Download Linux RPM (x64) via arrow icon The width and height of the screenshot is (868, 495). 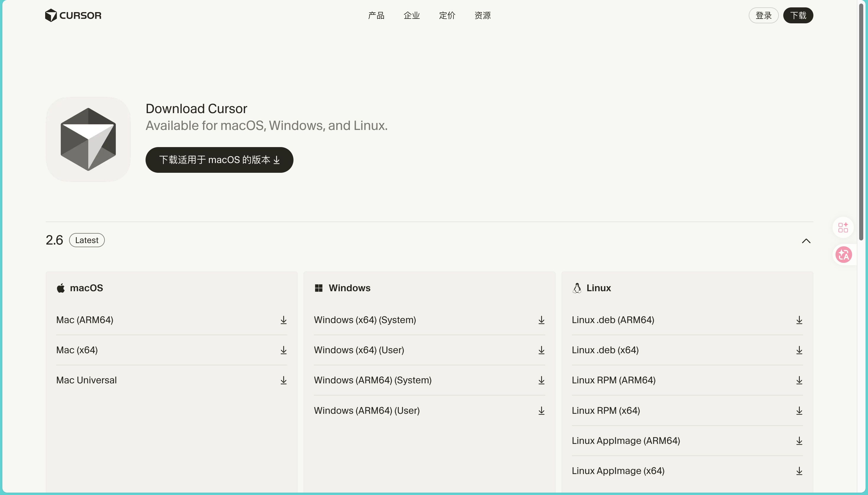pyautogui.click(x=799, y=411)
